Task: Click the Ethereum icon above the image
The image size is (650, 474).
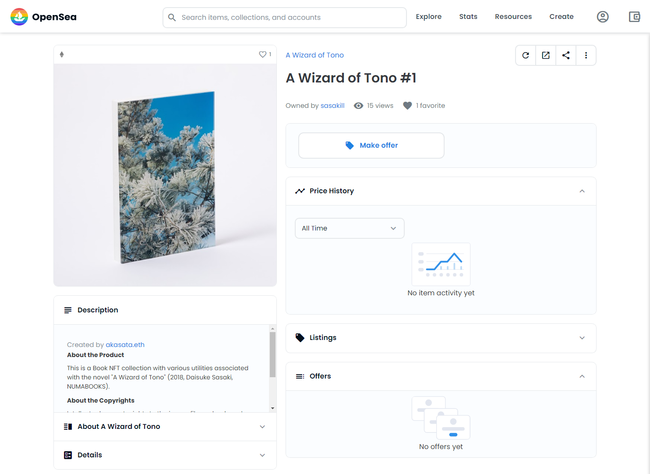Action: coord(62,55)
